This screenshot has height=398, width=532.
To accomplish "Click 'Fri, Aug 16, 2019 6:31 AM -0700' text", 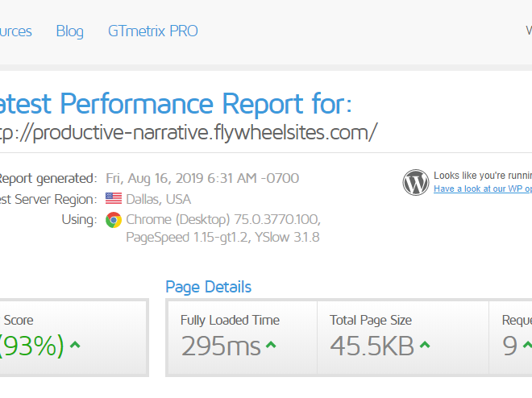I will [202, 178].
